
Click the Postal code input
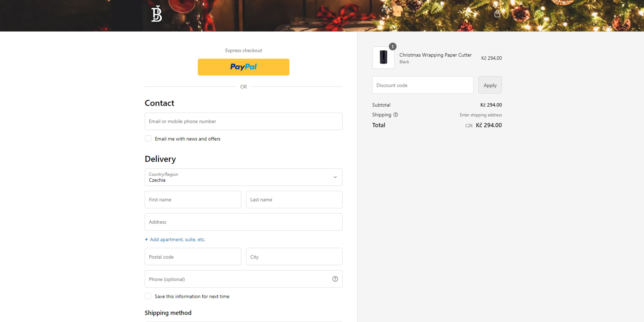click(x=193, y=257)
